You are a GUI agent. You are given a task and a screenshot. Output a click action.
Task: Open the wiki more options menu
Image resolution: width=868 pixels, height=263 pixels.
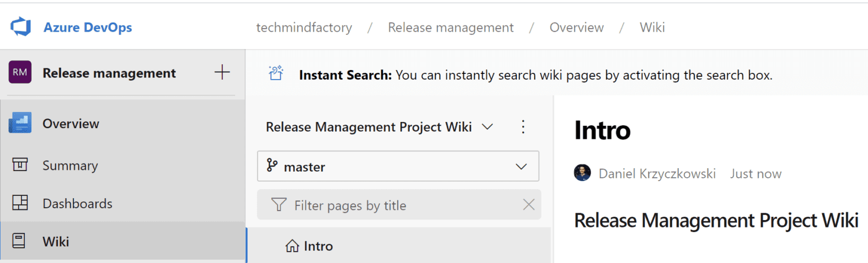tap(523, 127)
